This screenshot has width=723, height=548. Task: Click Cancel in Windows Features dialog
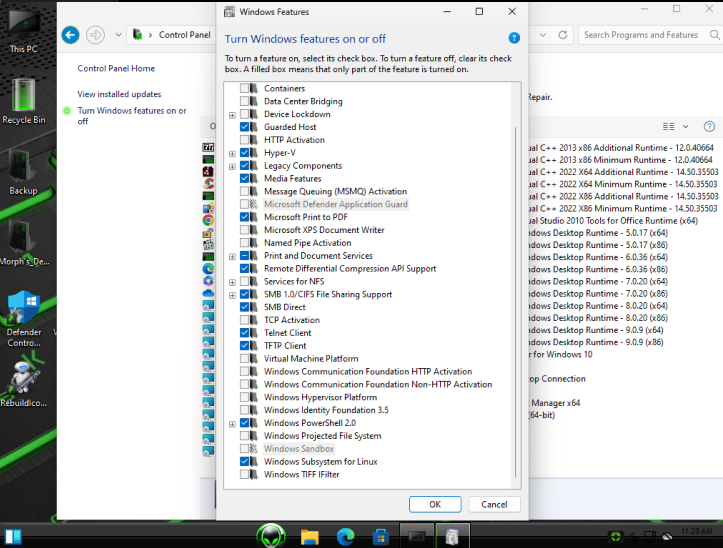pyautogui.click(x=494, y=504)
